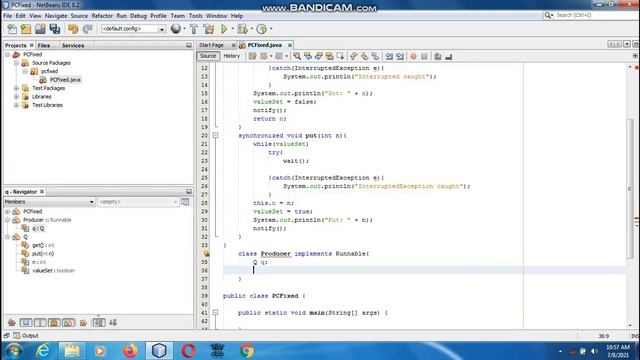Click the globe browser icon in toolbar
The height and width of the screenshot is (360, 640).
coord(176,29)
